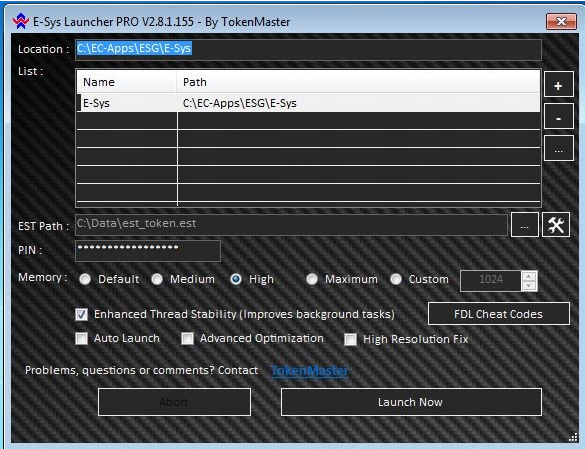Select the C:\EC-Apps\ESG\E-Sys path cell in list
This screenshot has width=585, height=449.
358,103
